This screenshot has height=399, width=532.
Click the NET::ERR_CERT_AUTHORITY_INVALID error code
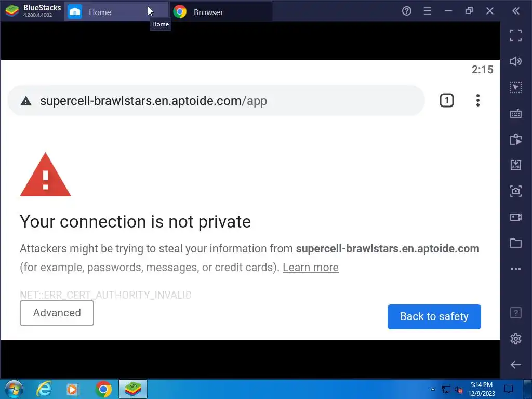(105, 295)
